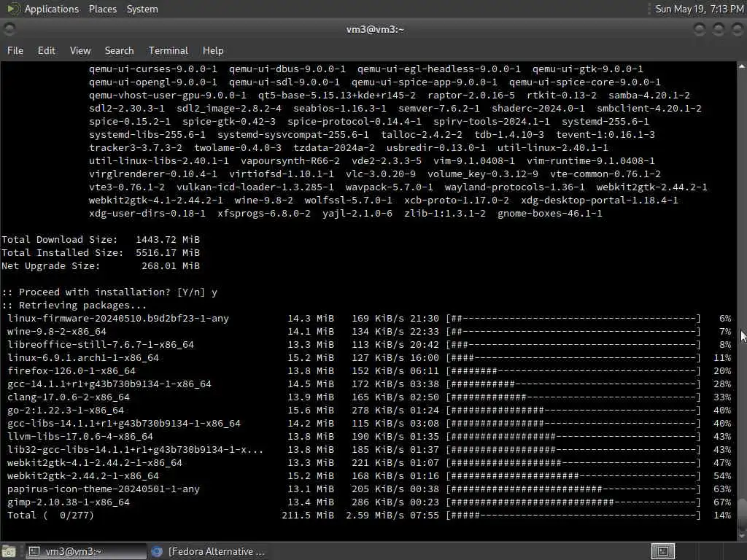Click the terminal scrollbar thumb
747x560 pixels.
point(742,514)
